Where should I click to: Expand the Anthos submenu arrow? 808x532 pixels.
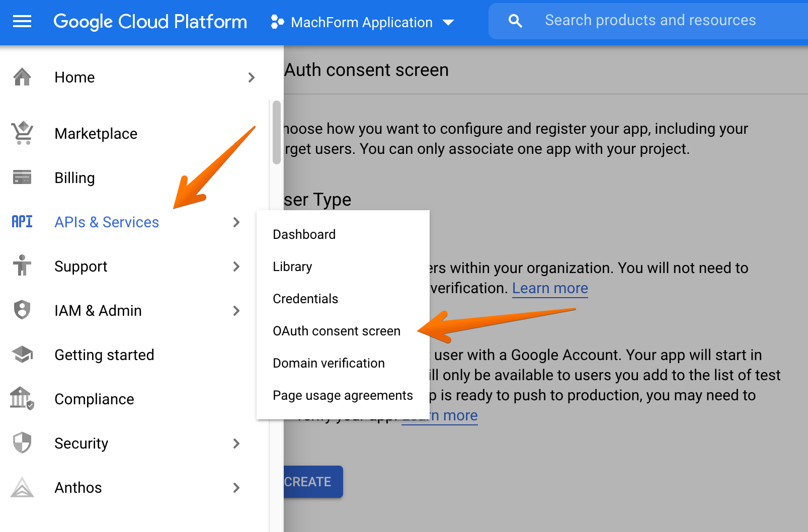[236, 487]
